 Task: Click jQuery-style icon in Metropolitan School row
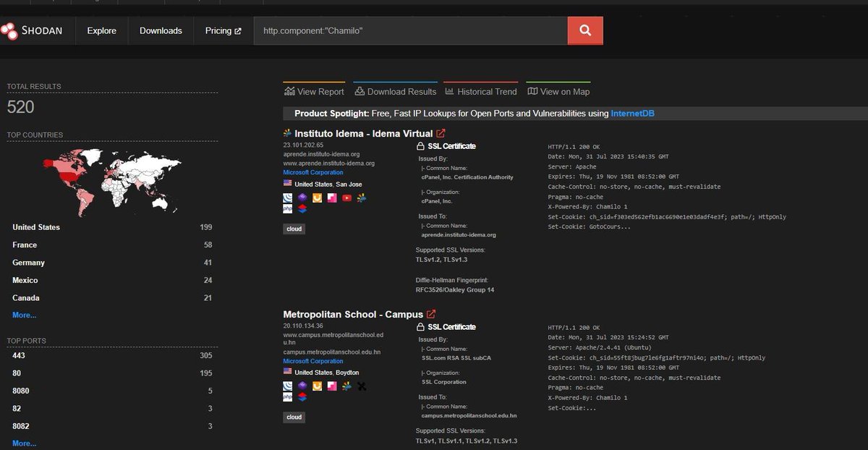(287, 386)
